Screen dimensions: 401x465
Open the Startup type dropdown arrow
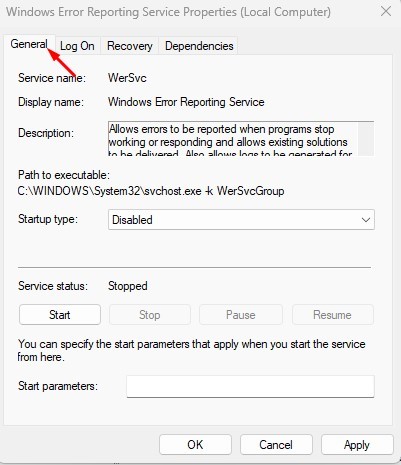366,220
